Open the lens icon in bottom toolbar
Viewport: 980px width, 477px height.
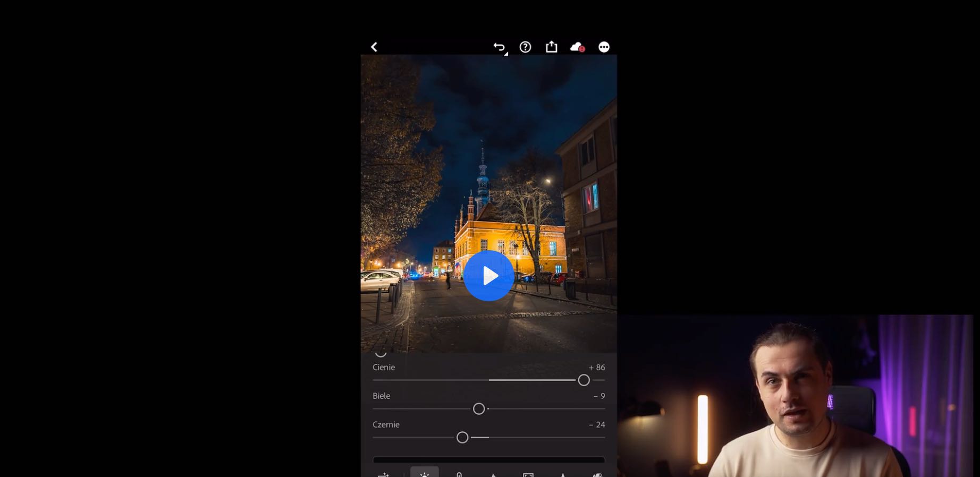[597, 474]
